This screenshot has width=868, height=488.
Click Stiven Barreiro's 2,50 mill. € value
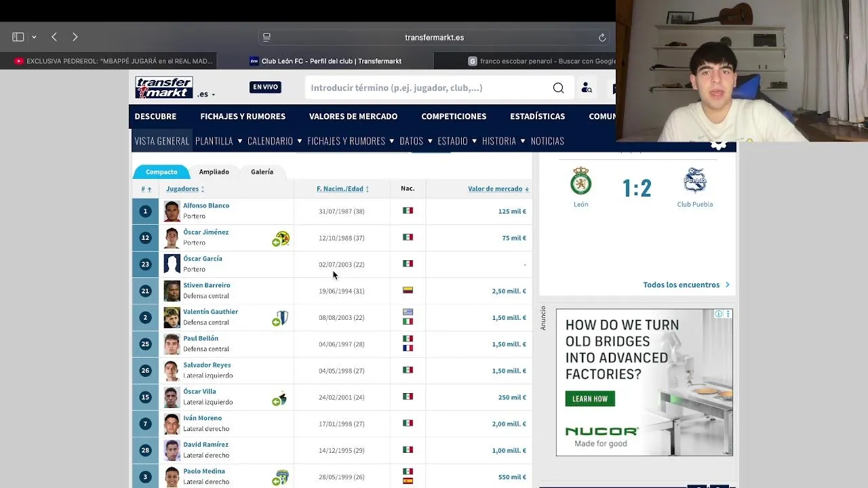click(509, 291)
